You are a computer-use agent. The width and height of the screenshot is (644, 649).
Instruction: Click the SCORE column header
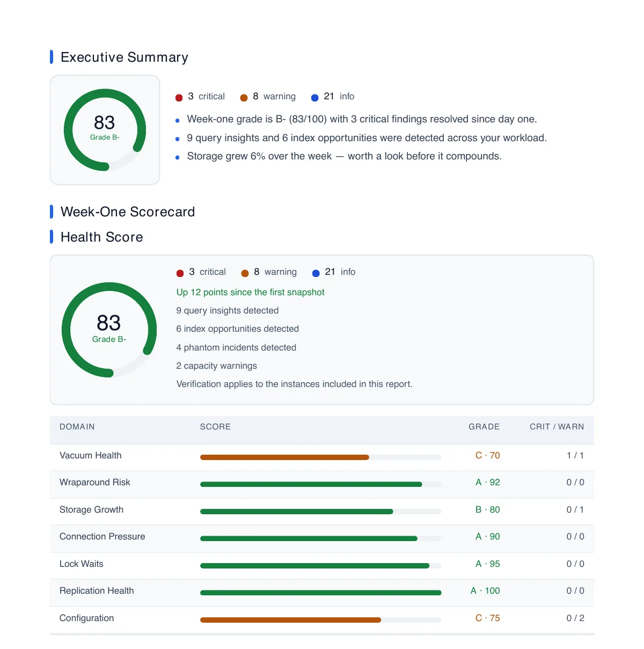(215, 427)
